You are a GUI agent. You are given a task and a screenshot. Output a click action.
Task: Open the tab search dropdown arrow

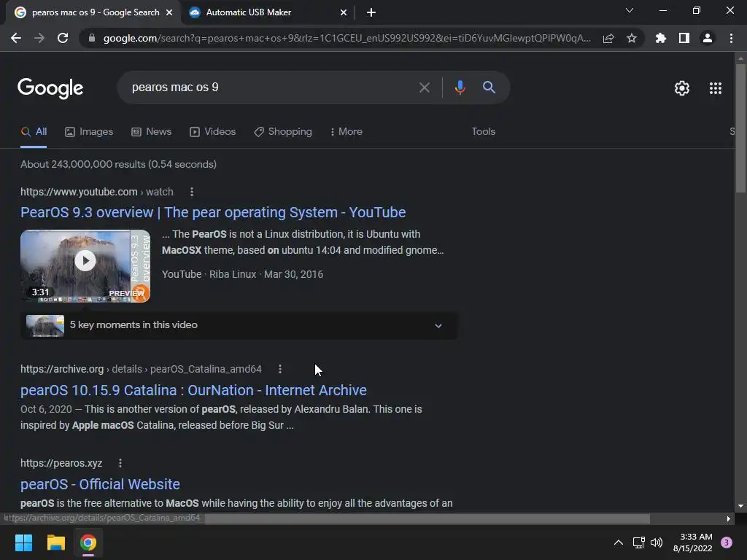[630, 10]
